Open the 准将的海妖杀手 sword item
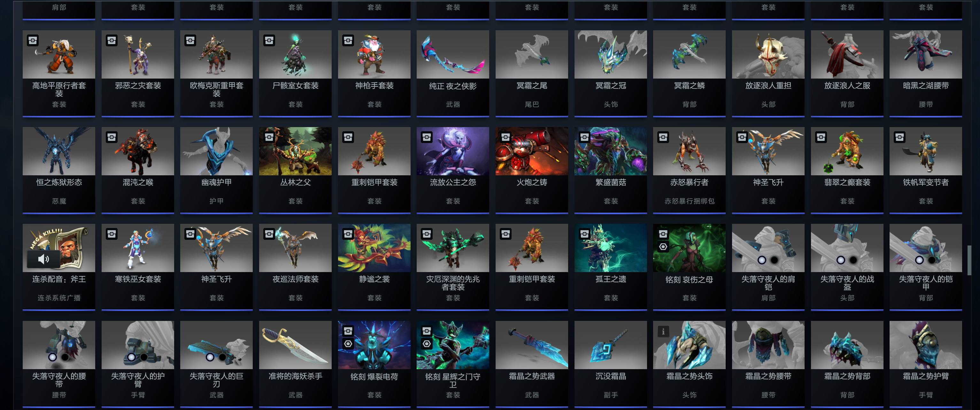 (295, 364)
